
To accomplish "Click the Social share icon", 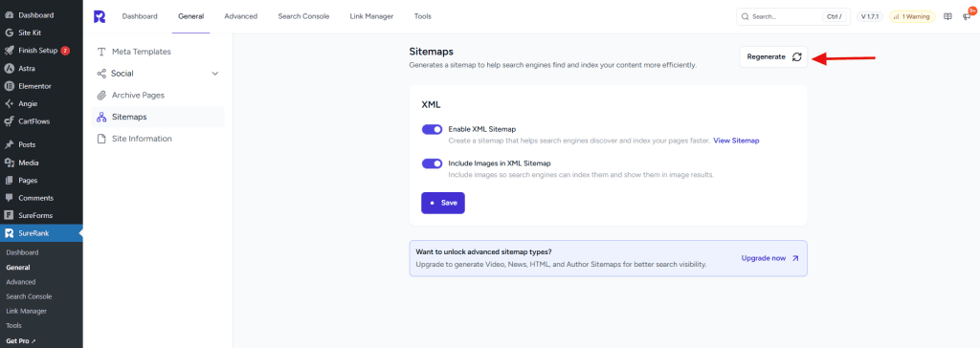I will coord(101,73).
